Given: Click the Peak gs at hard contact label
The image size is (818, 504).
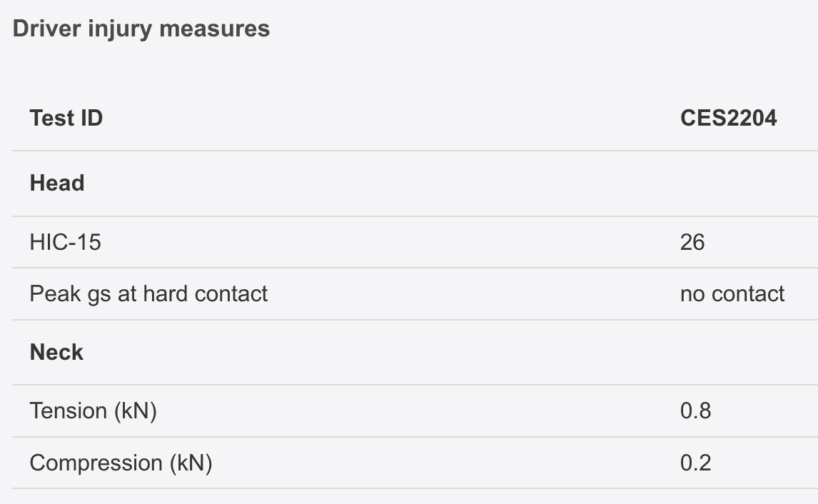Looking at the screenshot, I should click(148, 293).
